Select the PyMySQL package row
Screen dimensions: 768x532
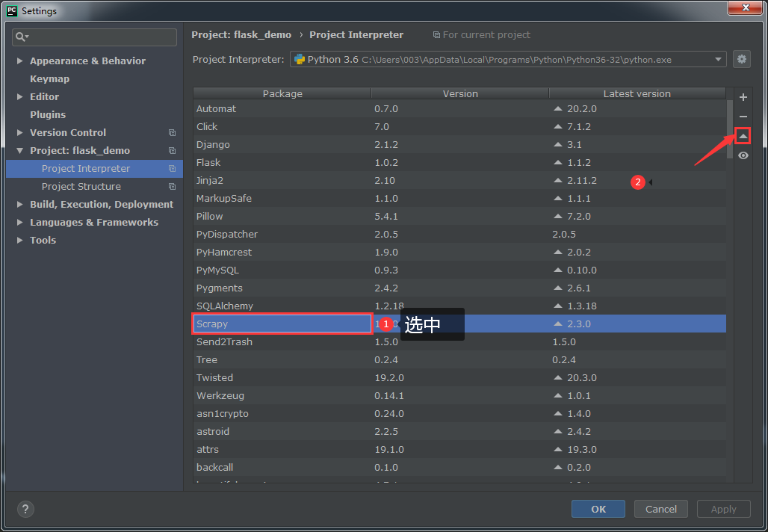[x=460, y=270]
